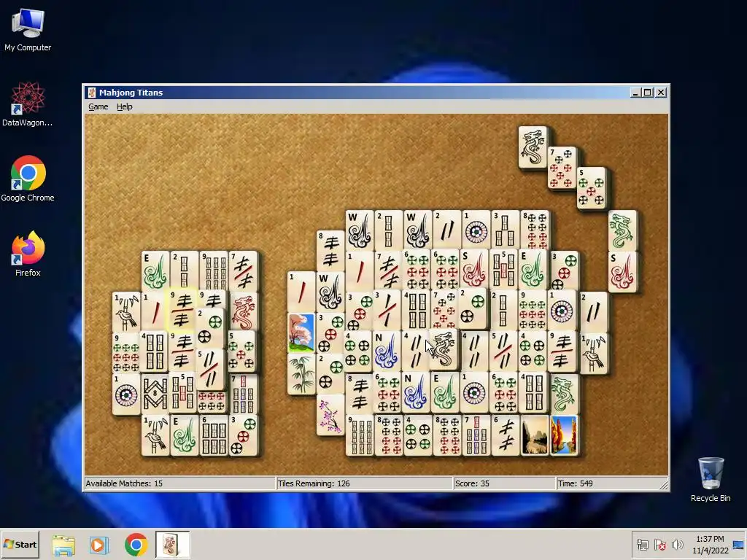
Task: Select the green dragon tile above the S tile
Action: pos(622,230)
